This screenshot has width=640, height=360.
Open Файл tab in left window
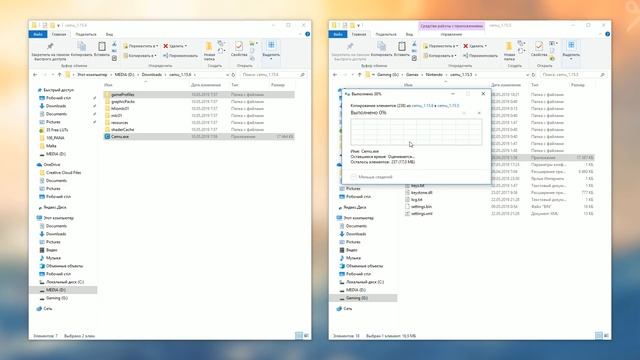(x=38, y=34)
